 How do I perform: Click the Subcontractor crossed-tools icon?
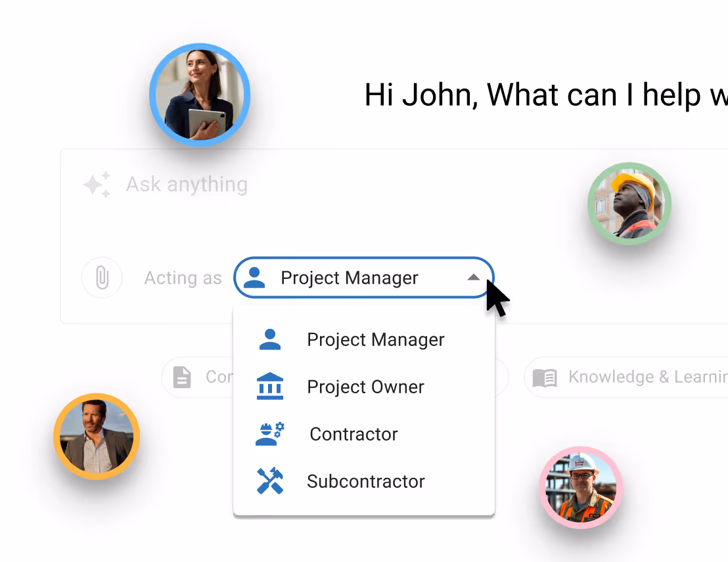pos(269,481)
